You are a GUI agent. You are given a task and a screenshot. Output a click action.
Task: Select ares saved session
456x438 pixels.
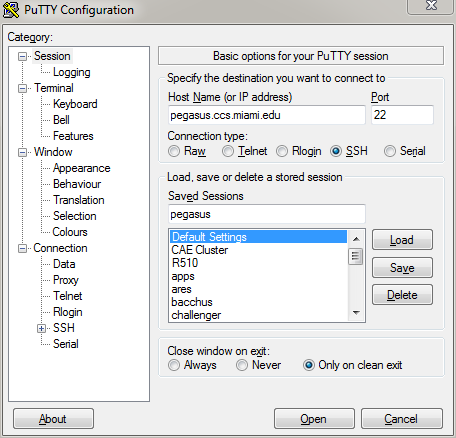pos(258,289)
